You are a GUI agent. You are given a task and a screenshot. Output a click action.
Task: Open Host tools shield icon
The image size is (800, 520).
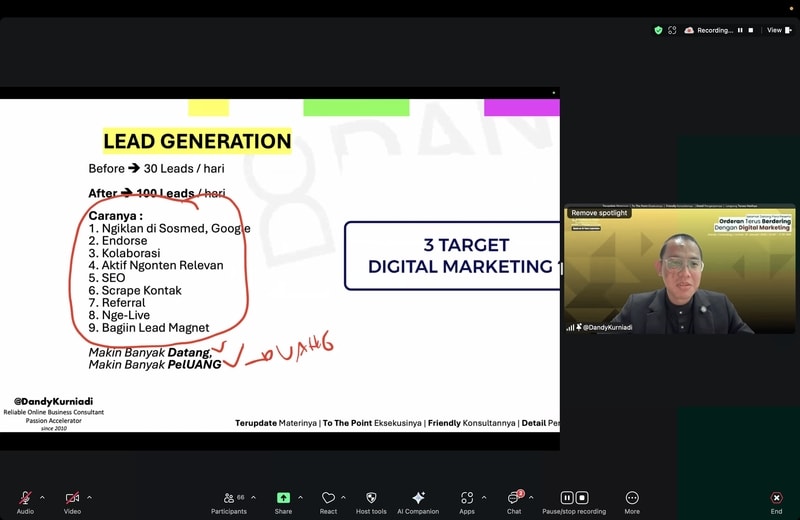tap(371, 498)
